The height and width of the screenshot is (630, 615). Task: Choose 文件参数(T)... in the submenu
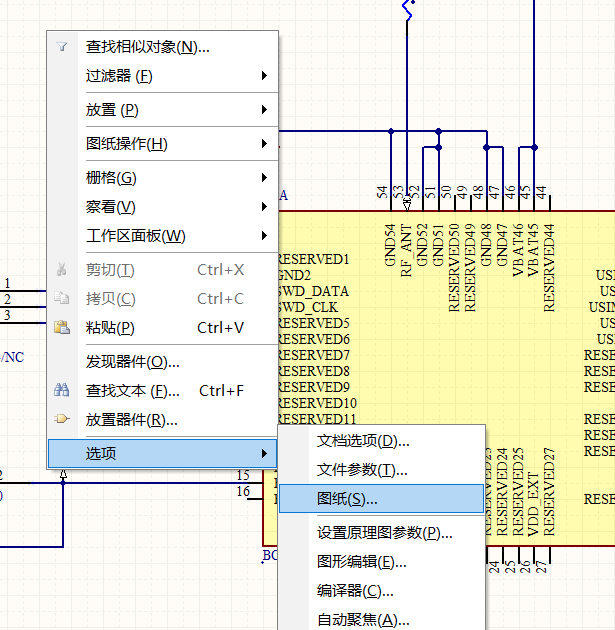(381, 470)
